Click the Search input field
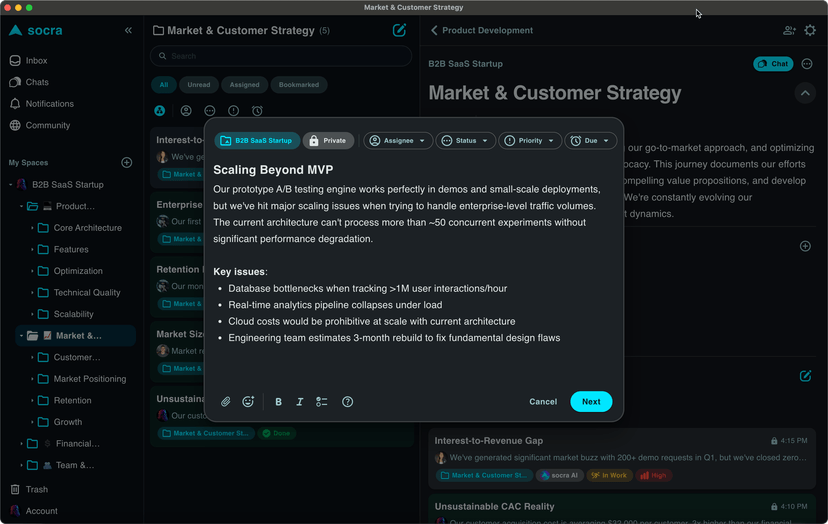The height and width of the screenshot is (524, 828). click(x=280, y=56)
